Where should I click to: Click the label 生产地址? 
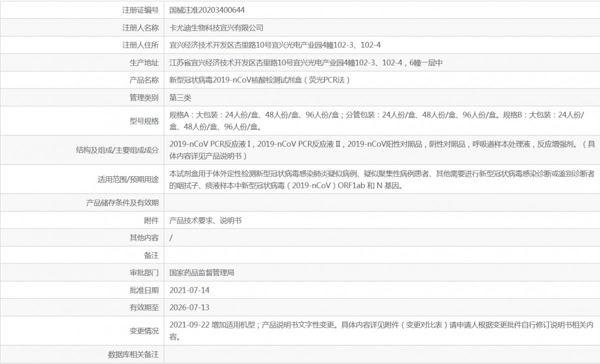click(x=144, y=62)
